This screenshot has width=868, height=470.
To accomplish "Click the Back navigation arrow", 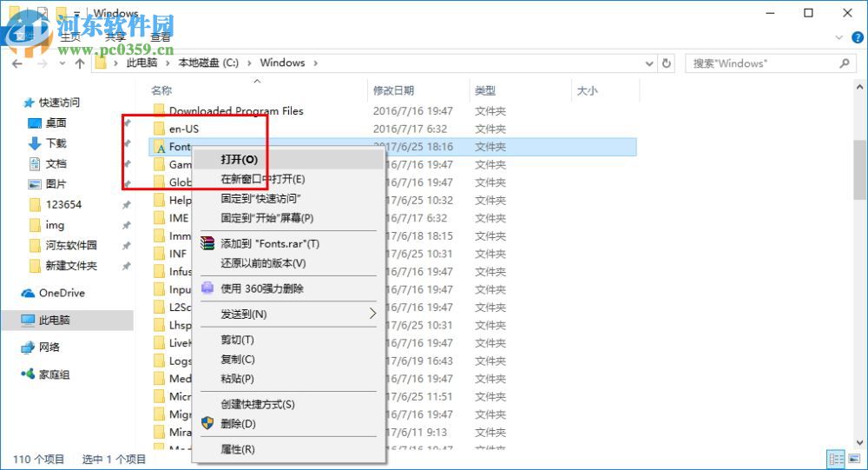I will tap(17, 63).
